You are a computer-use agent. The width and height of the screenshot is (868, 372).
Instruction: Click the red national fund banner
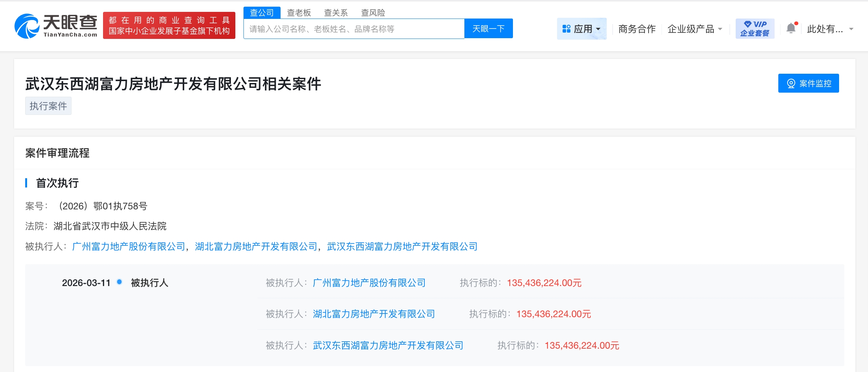(x=169, y=26)
